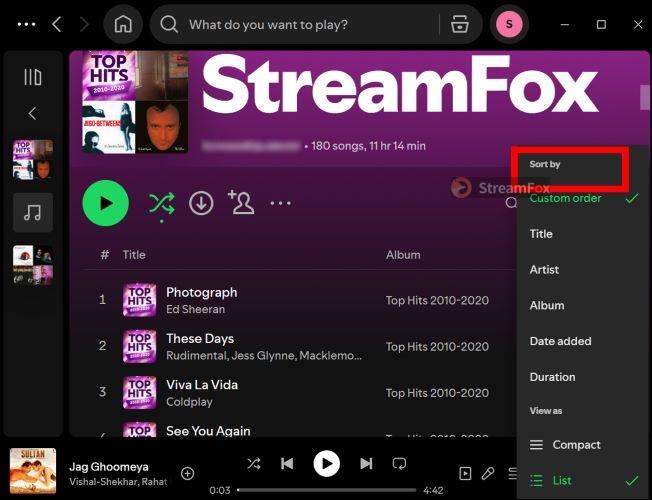Toggle shuffle in player bar
The width and height of the screenshot is (652, 500).
pos(254,463)
